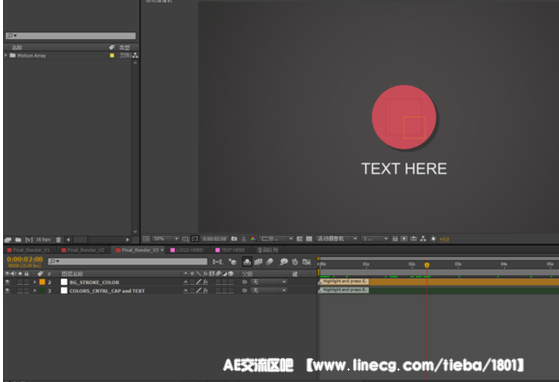Click the current time indicator on the time ruler
The width and height of the screenshot is (559, 382).
point(427,265)
